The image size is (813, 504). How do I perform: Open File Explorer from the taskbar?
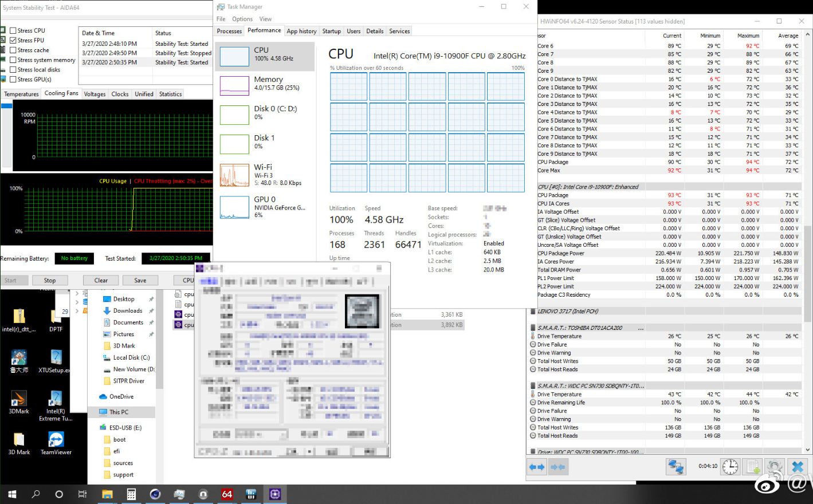click(107, 494)
